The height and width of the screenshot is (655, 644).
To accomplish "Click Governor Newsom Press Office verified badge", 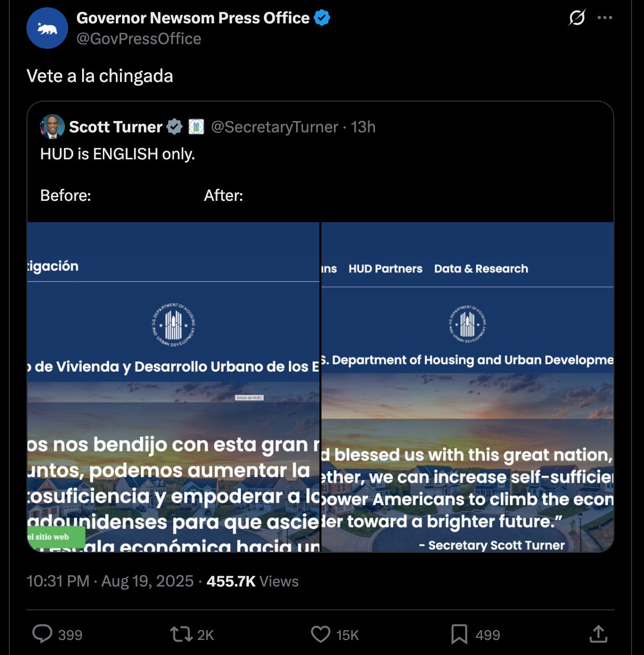I will pos(322,17).
